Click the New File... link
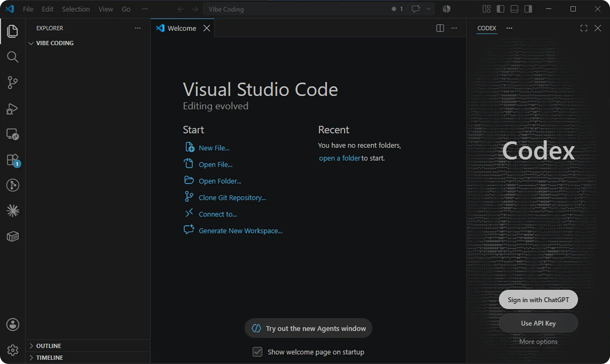The height and width of the screenshot is (364, 610). click(214, 148)
